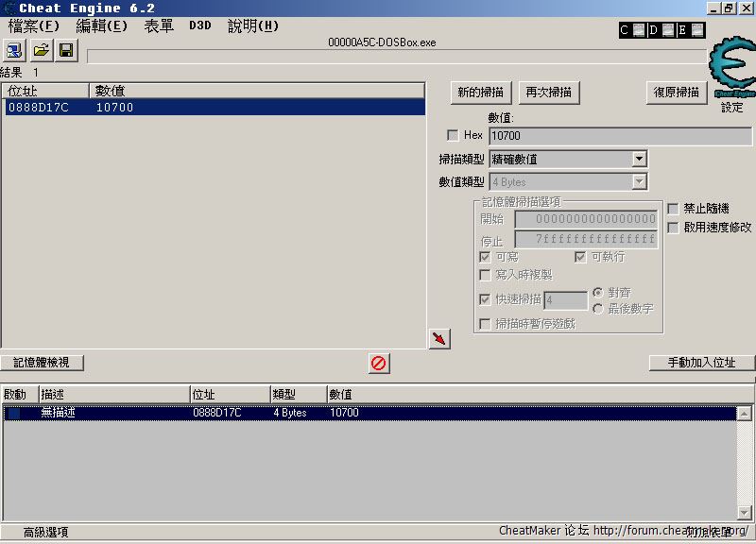756x544 pixels.
Task: Click the open process computer icon
Action: click(x=16, y=50)
